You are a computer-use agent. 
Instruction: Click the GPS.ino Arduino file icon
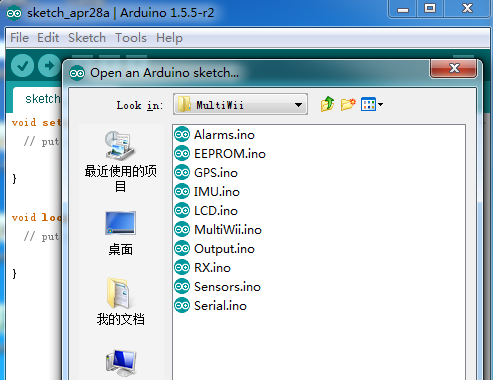[x=182, y=173]
